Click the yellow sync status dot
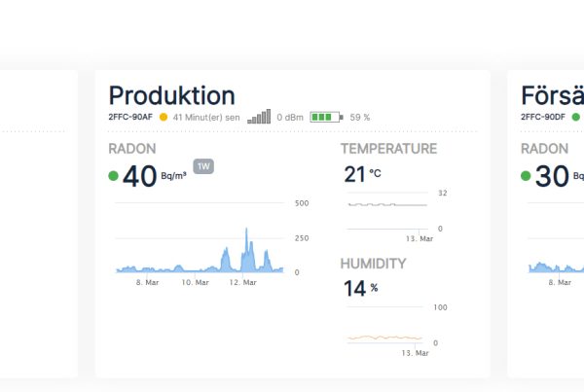Image resolution: width=584 pixels, height=392 pixels. pos(164,118)
